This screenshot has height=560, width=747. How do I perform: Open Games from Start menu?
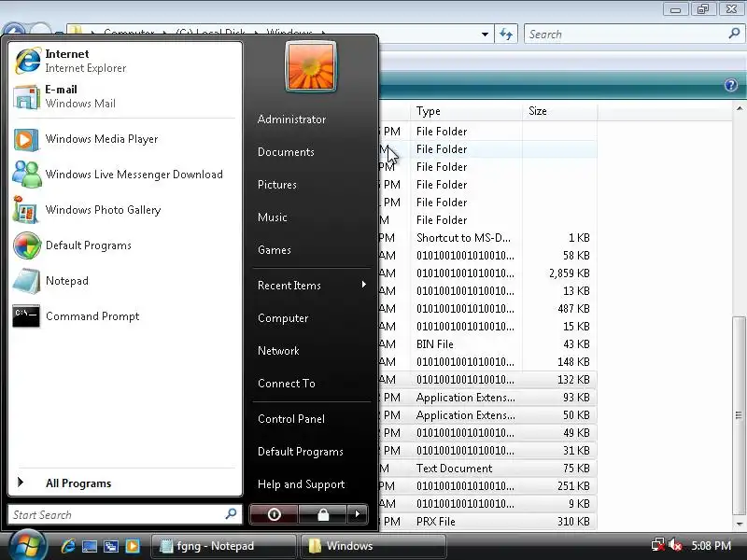point(274,250)
